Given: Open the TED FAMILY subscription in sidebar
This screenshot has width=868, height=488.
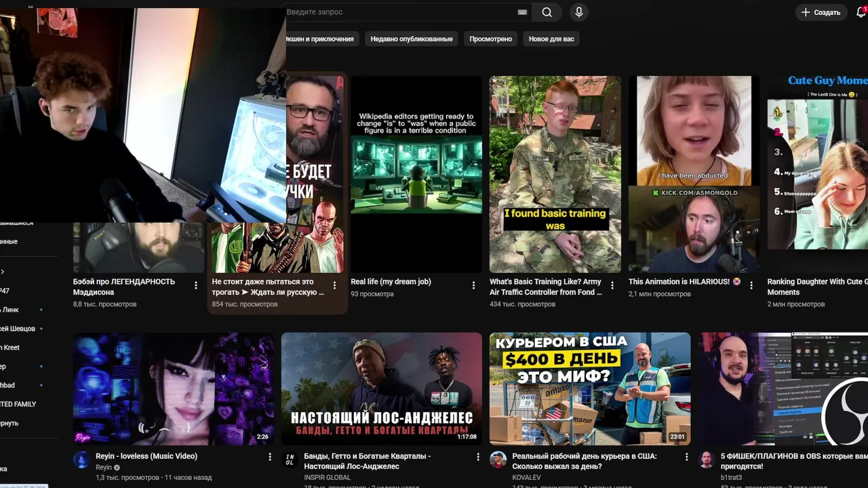Looking at the screenshot, I should tap(18, 404).
